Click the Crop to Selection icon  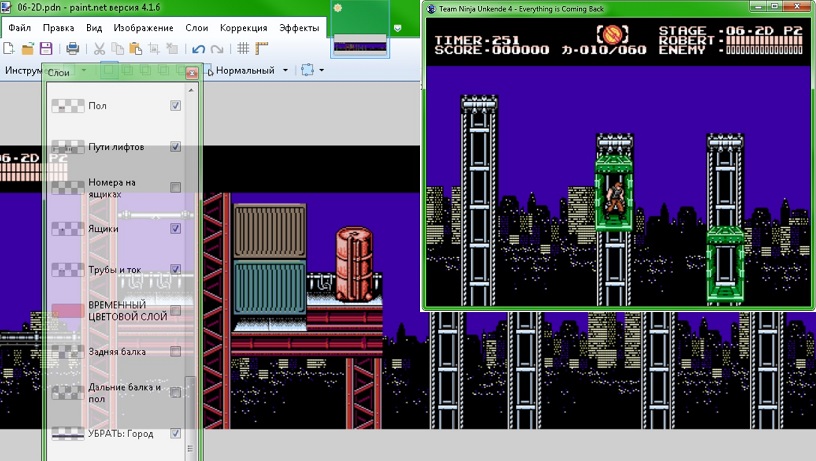[154, 49]
